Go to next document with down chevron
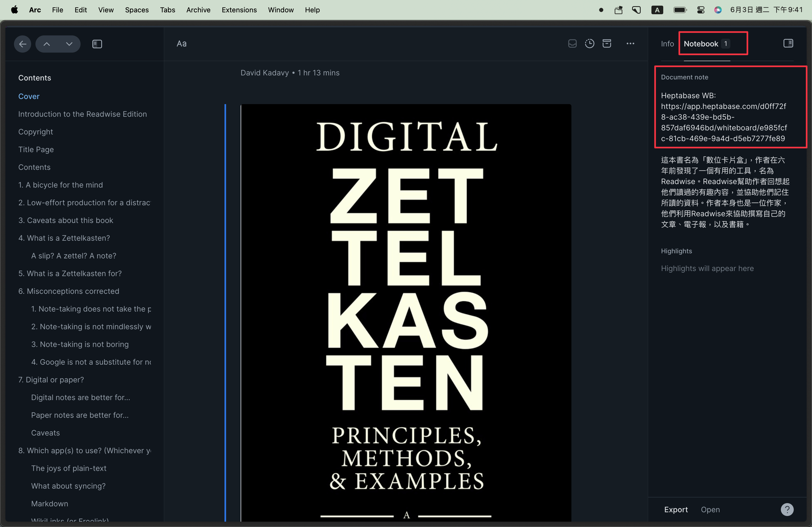This screenshot has width=812, height=527. [69, 44]
